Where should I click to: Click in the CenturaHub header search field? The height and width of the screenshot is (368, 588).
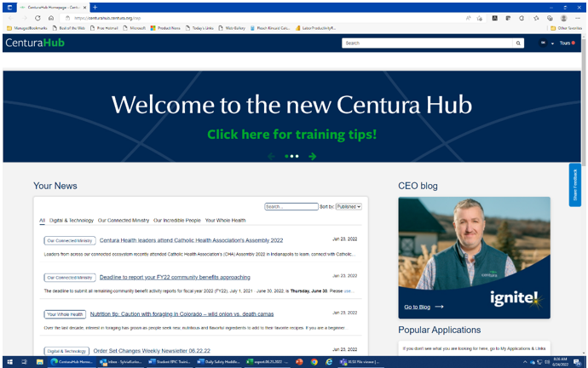click(427, 43)
